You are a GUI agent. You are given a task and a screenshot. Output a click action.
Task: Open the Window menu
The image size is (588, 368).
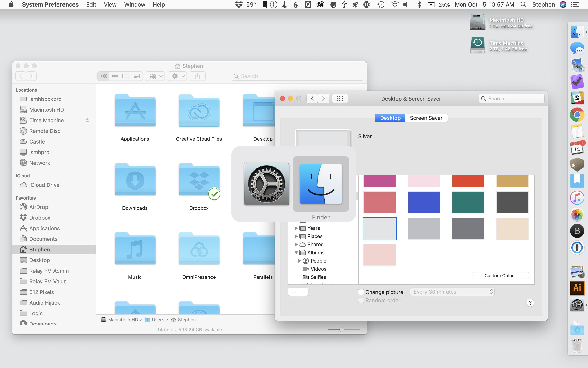135,5
